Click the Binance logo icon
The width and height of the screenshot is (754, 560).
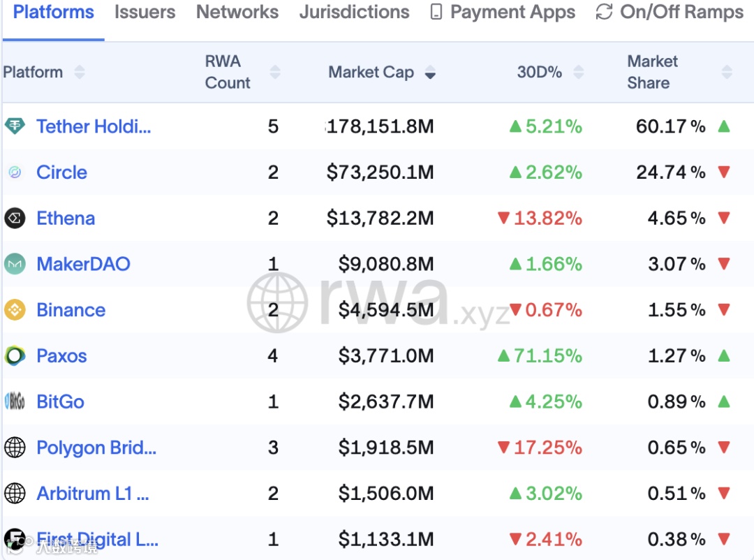click(15, 310)
